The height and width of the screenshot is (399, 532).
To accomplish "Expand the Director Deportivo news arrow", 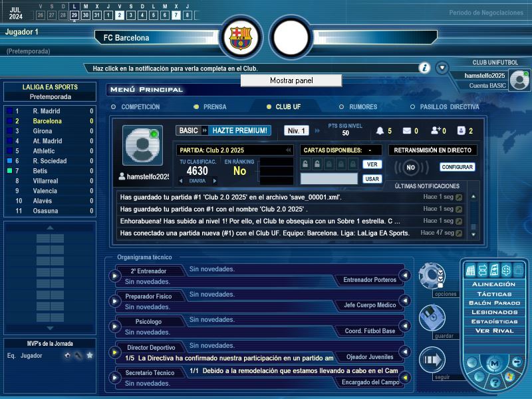I will coord(114,352).
